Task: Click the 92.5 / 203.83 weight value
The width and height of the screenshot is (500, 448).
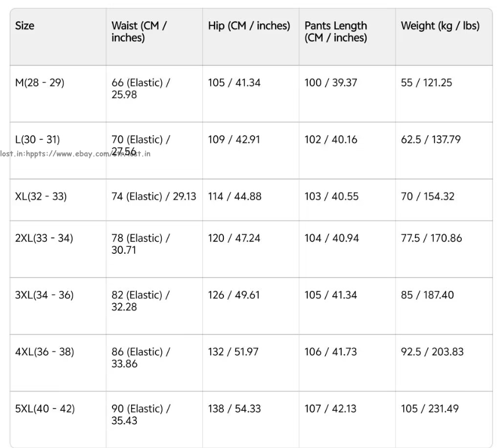Action: point(432,352)
